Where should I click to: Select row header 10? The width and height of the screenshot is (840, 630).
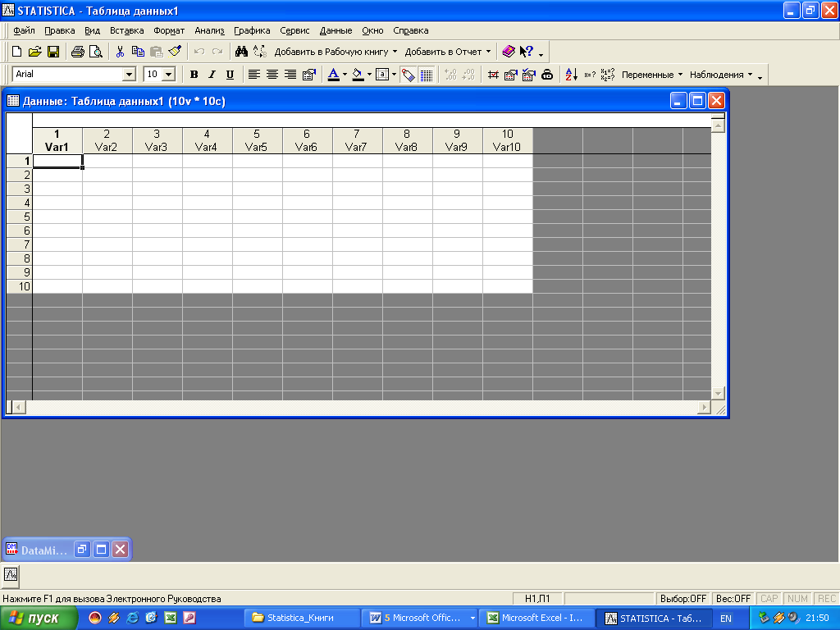20,286
